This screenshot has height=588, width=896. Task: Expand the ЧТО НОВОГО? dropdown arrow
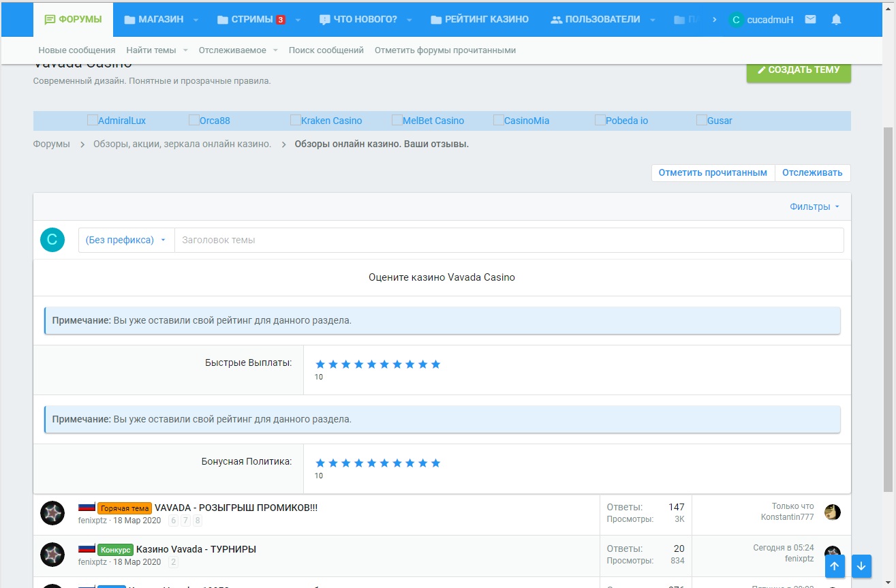[410, 20]
